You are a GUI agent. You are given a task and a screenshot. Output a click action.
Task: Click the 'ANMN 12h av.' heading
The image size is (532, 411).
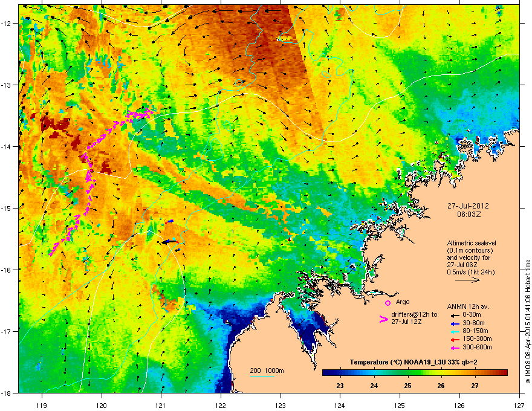pyautogui.click(x=468, y=306)
